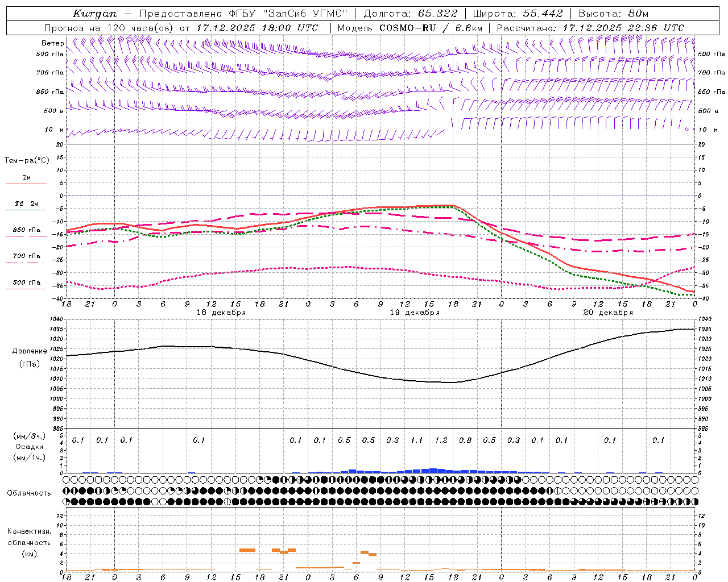The image size is (728, 582).
Task: Click the "Высота: 80м" header field
Action: 613,14
